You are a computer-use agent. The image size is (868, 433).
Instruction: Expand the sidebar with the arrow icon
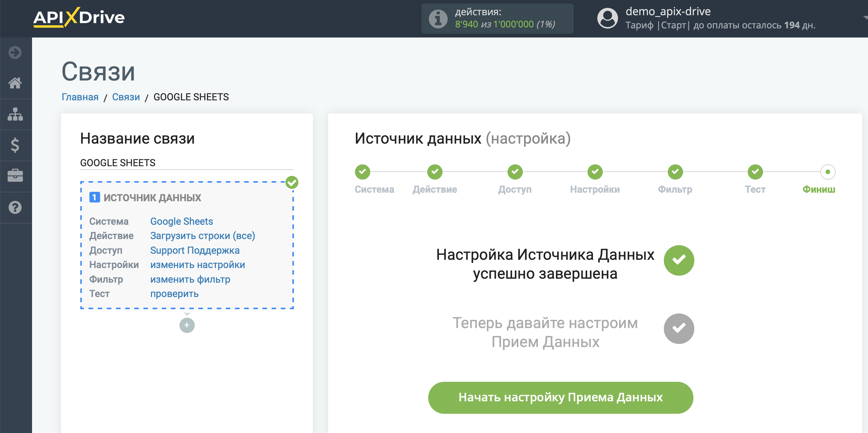tap(15, 52)
